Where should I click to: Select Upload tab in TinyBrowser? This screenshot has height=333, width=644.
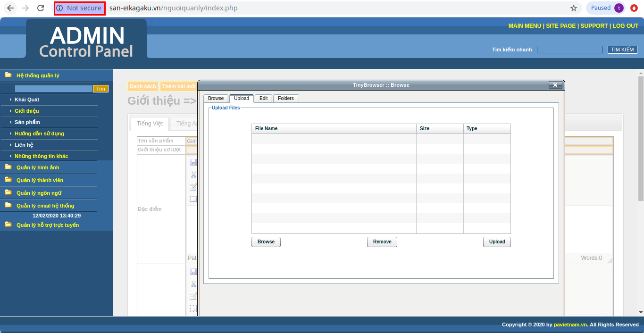pos(242,99)
